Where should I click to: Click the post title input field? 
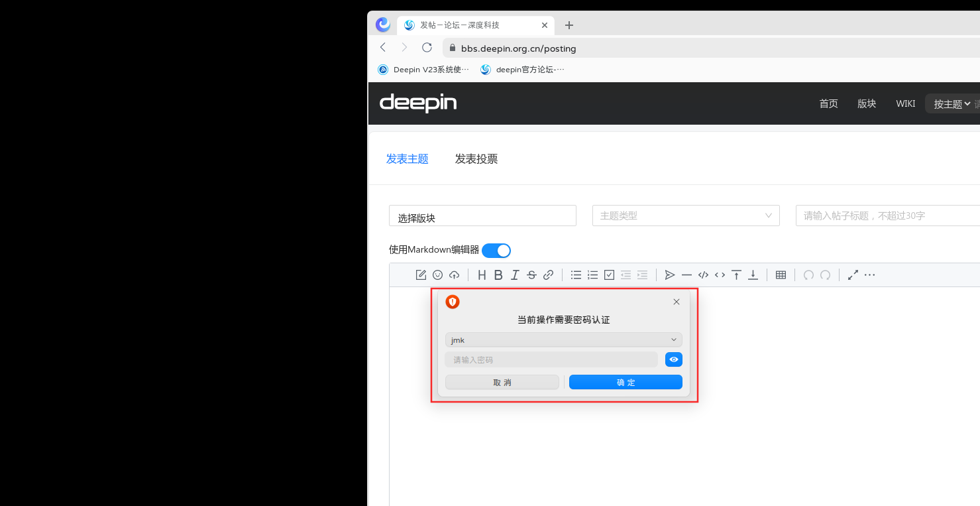pos(888,216)
